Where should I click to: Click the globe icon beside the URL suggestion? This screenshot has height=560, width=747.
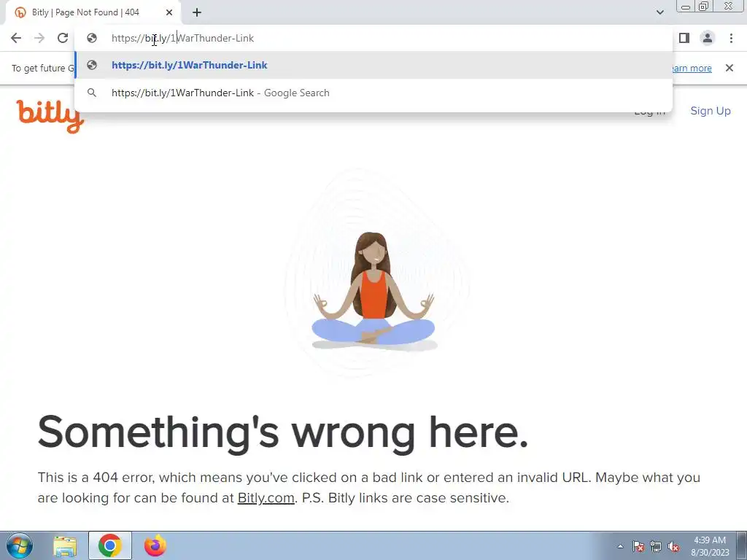click(92, 65)
